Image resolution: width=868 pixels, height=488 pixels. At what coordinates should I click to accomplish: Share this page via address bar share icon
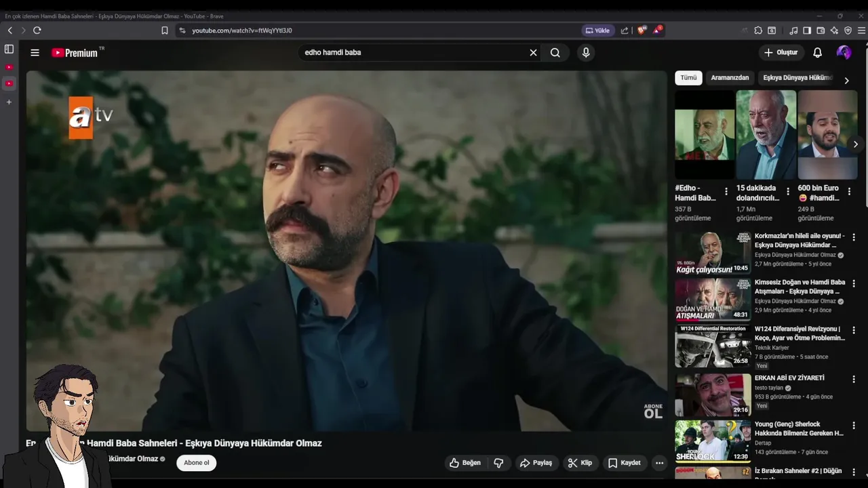click(625, 30)
